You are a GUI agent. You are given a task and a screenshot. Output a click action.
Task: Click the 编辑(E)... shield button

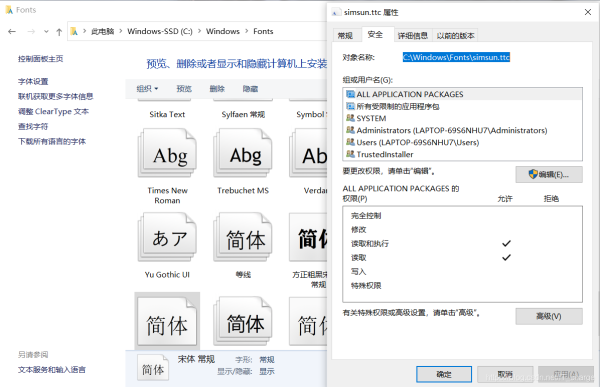pyautogui.click(x=549, y=175)
